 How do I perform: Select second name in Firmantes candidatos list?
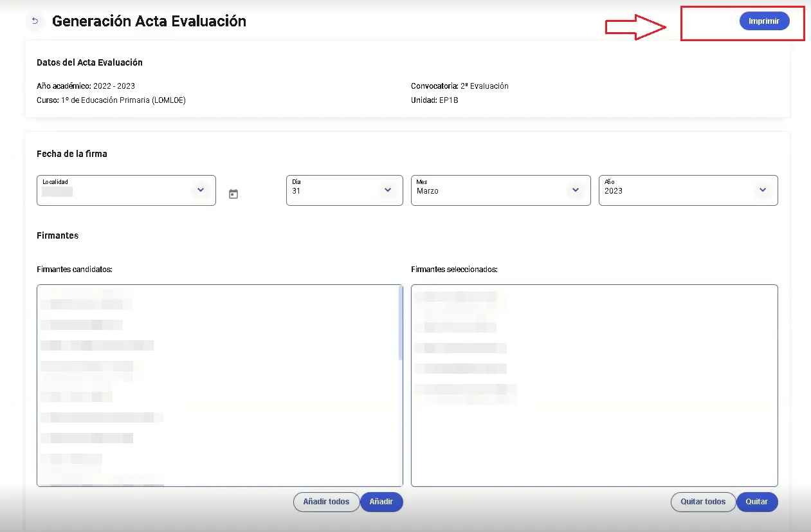pyautogui.click(x=82, y=325)
